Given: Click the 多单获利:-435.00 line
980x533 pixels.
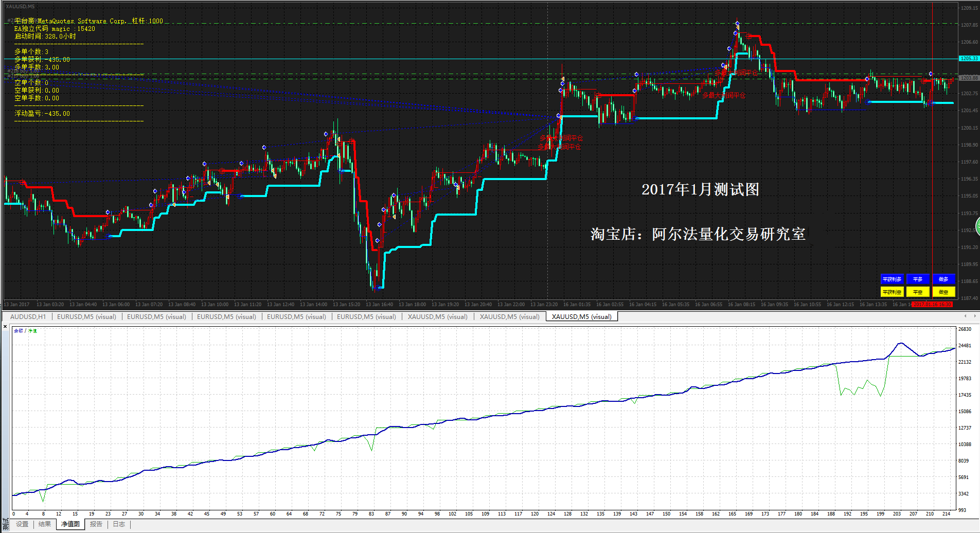Looking at the screenshot, I should tap(42, 60).
